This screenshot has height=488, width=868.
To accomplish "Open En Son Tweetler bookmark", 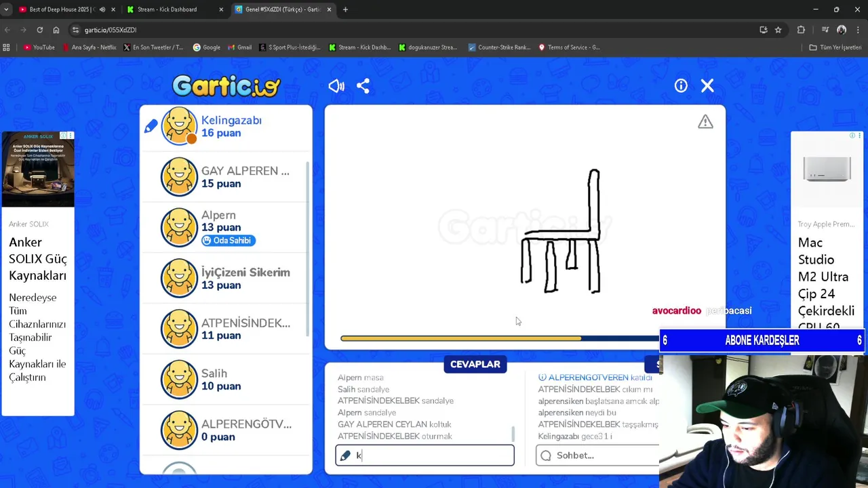I will point(153,47).
